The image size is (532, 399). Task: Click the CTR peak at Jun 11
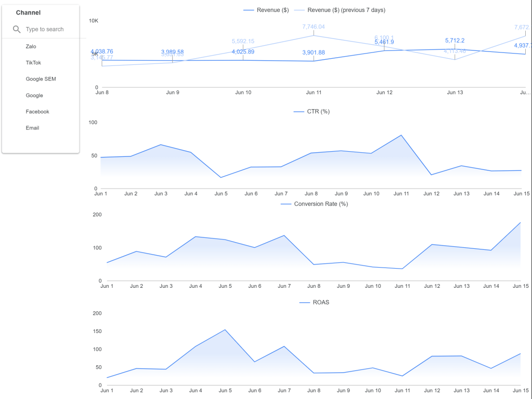click(401, 135)
